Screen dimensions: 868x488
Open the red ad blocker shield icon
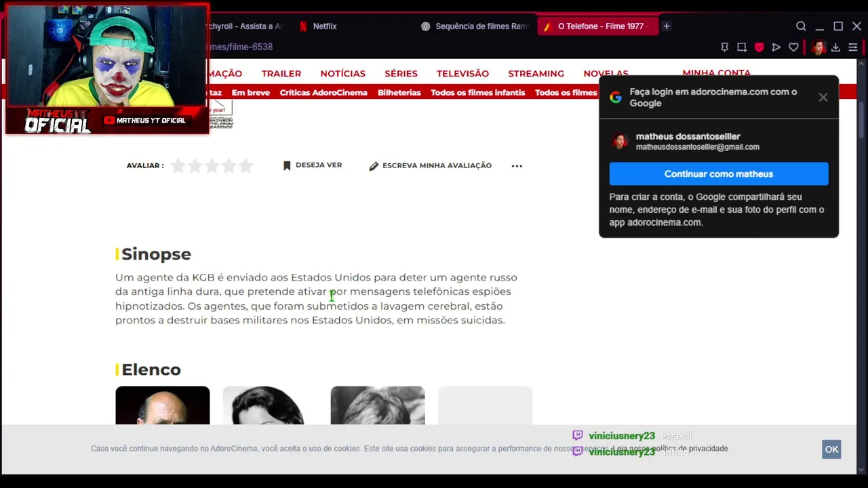click(x=759, y=47)
